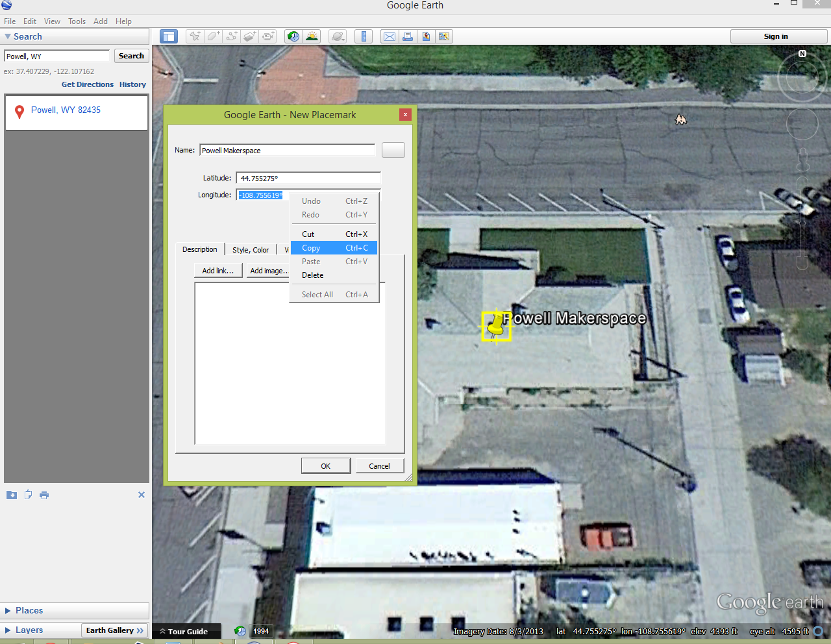
Task: Select the Add Polygon tool
Action: (214, 36)
